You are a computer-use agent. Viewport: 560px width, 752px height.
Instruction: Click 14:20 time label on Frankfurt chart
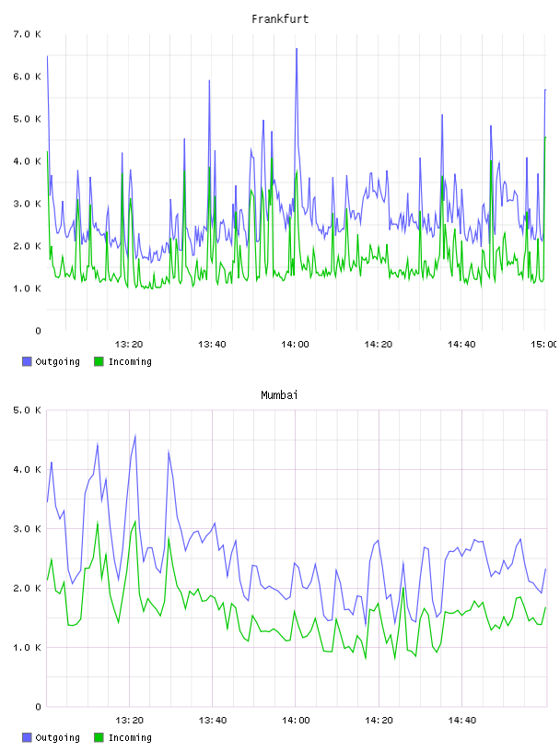tap(379, 345)
